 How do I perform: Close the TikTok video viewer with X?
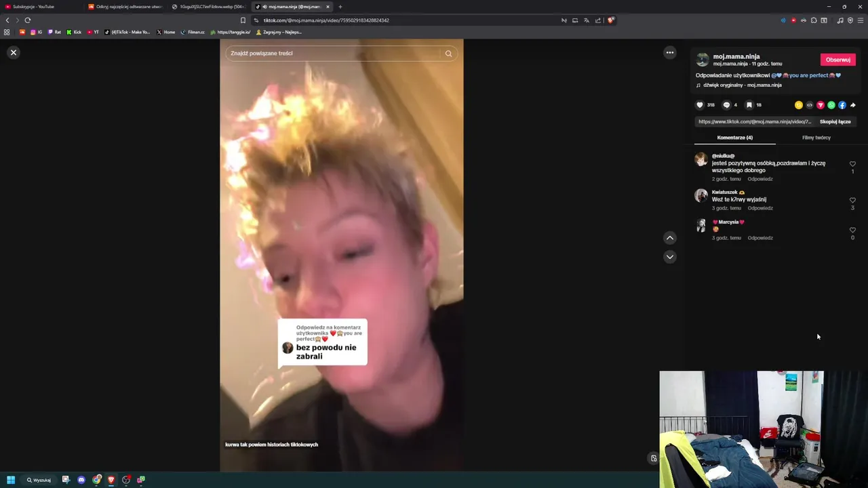pyautogui.click(x=14, y=52)
